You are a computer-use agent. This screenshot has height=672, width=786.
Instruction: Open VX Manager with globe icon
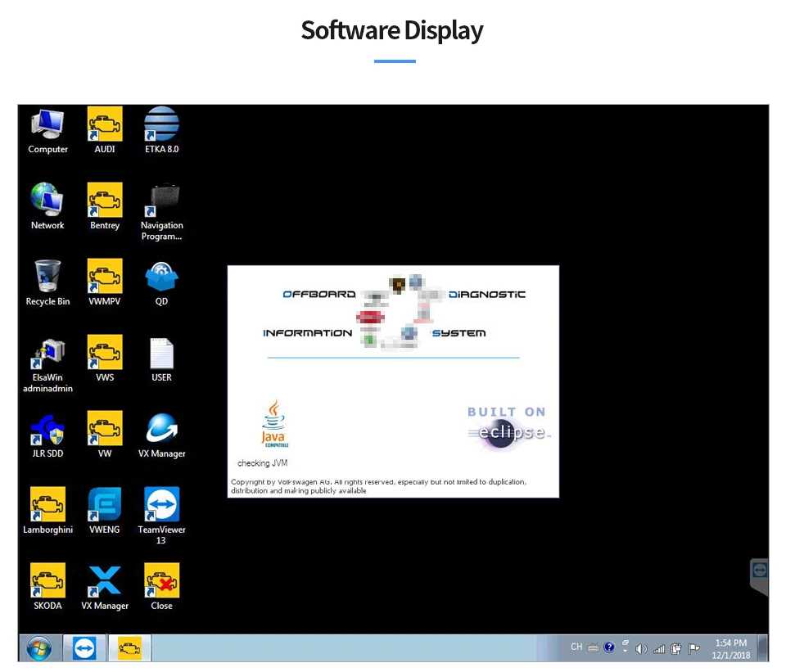[x=161, y=435]
